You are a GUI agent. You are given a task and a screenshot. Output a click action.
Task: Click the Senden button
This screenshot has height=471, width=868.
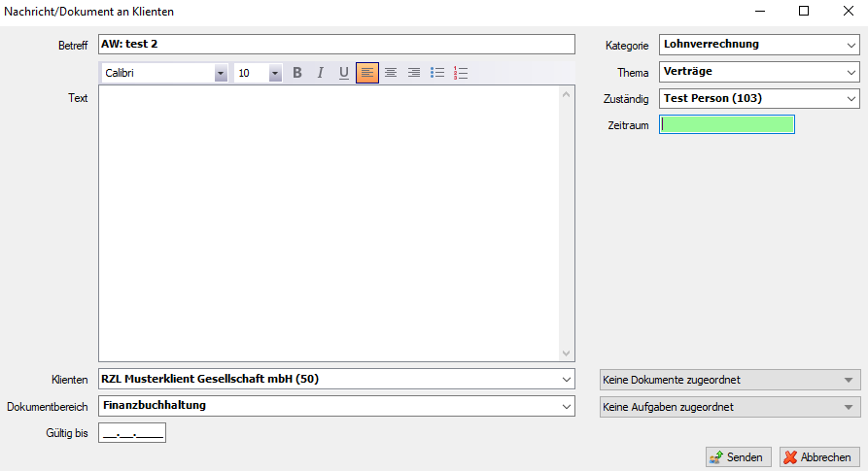739,457
